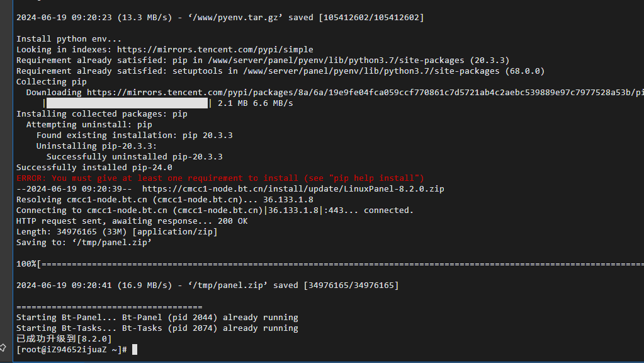644x363 pixels.
Task: Click the IP address 36.133.1.8 in Resolving line
Action: tap(288, 199)
